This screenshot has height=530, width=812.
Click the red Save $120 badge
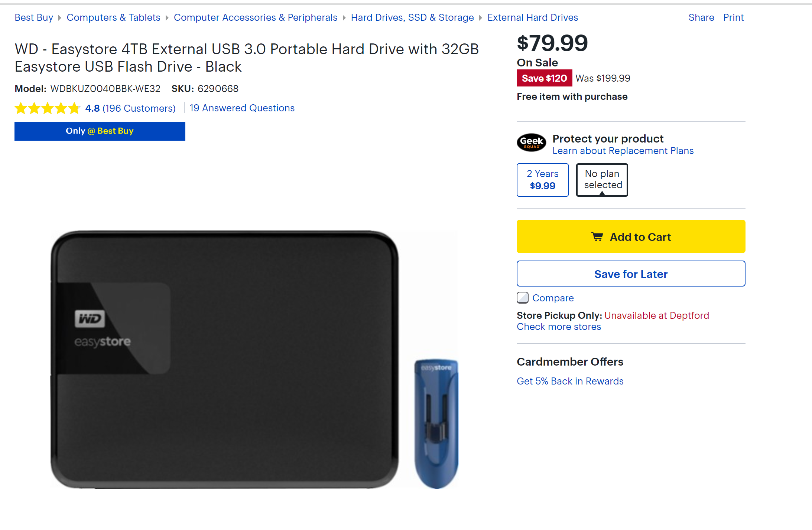(x=544, y=78)
